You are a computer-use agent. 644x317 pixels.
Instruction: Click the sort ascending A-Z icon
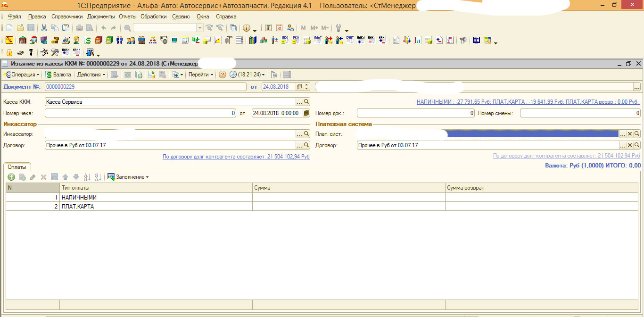87,177
